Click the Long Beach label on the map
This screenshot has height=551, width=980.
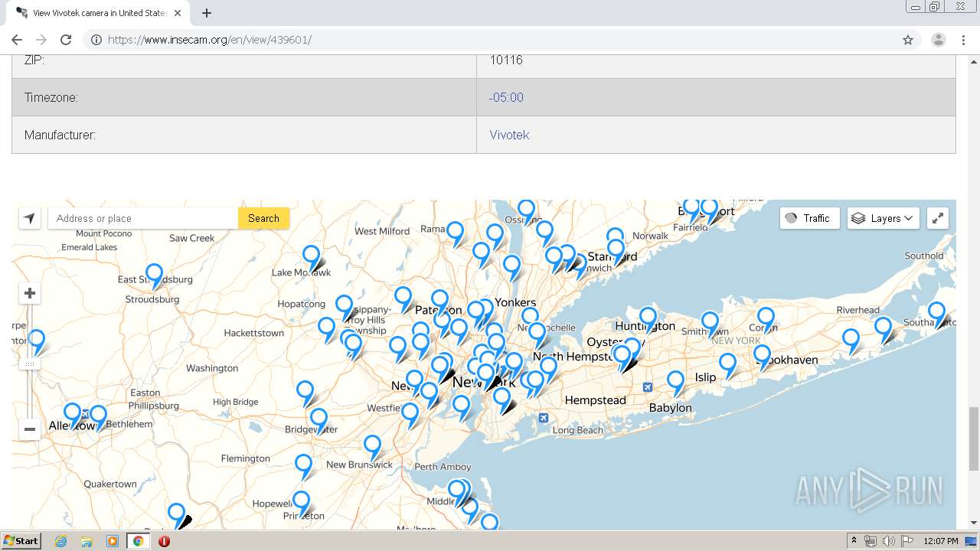578,430
